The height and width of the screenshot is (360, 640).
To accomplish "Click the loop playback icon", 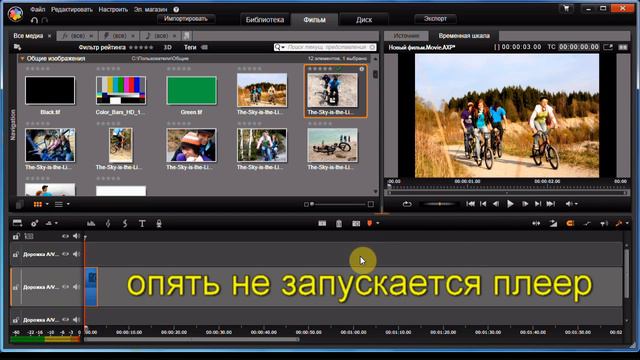I will [x=407, y=204].
